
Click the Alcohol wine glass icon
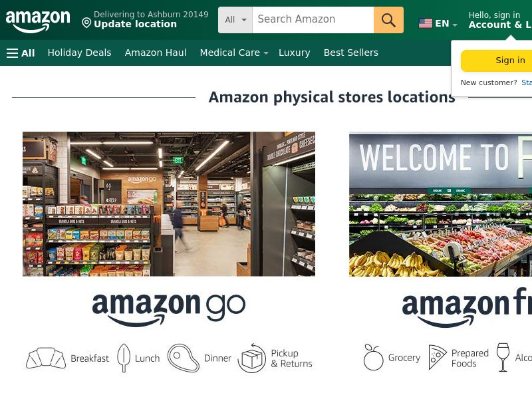pos(503,357)
